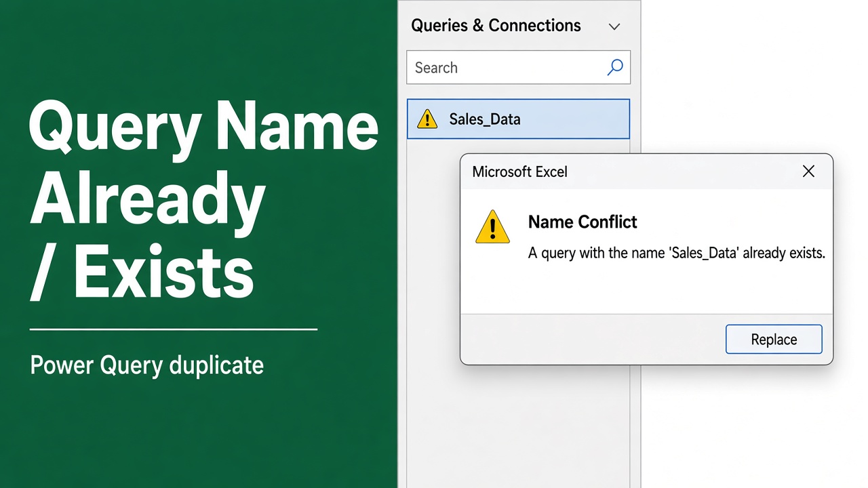Viewport: 868px width, 488px height.
Task: Click the Name Conflict heading text
Action: [583, 222]
